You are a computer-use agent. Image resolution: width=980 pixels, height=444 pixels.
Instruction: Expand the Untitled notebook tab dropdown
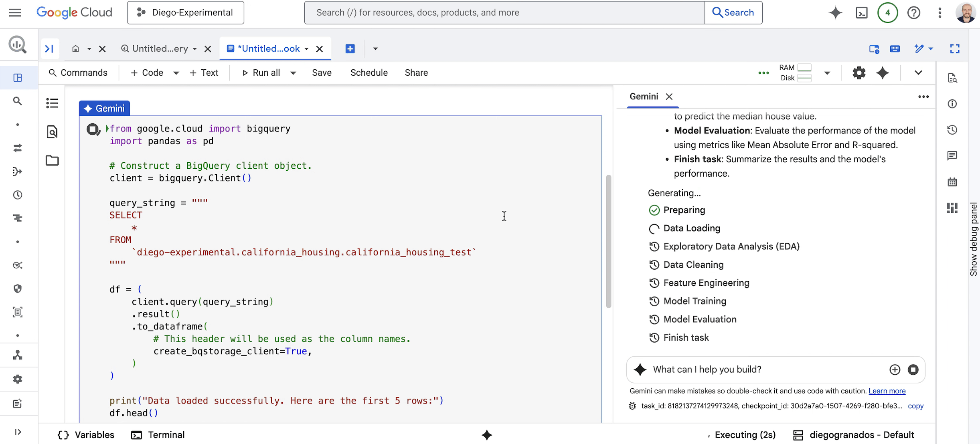point(306,49)
